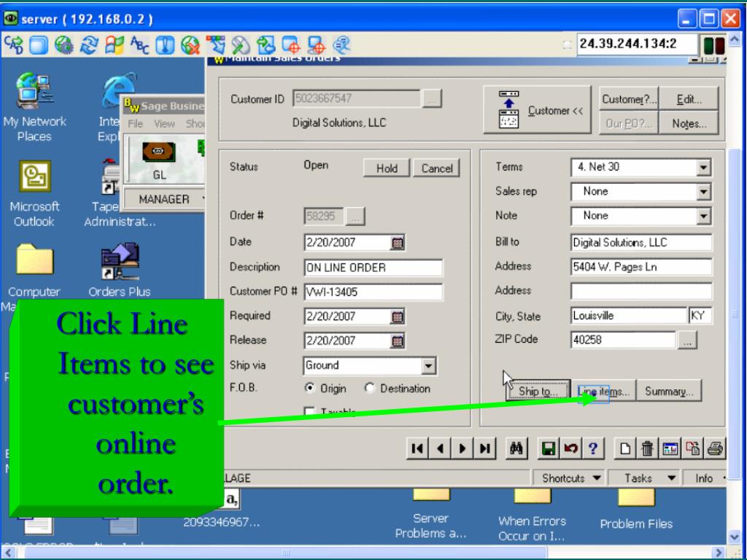Go to first sales order record
The height and width of the screenshot is (560, 747).
pos(417,448)
